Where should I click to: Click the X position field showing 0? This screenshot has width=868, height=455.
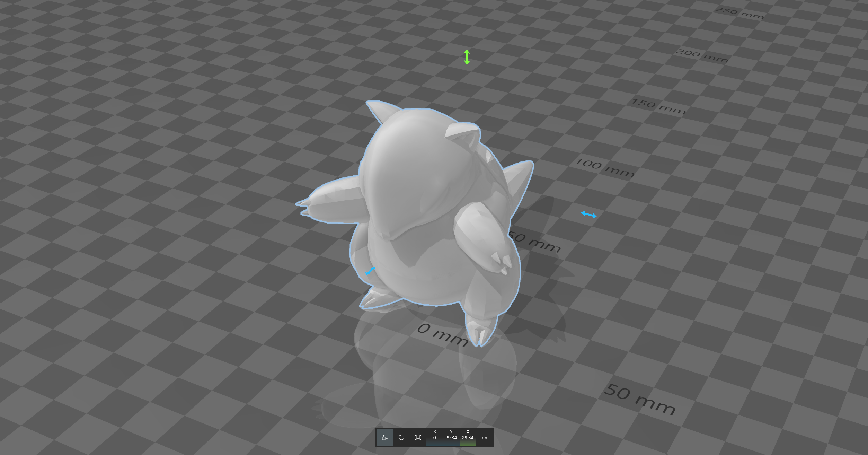coord(435,438)
